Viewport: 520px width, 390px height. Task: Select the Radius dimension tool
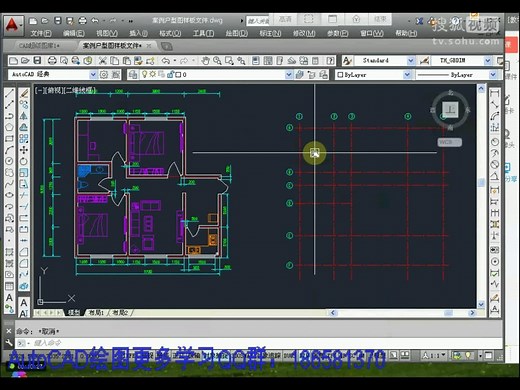(x=495, y=142)
